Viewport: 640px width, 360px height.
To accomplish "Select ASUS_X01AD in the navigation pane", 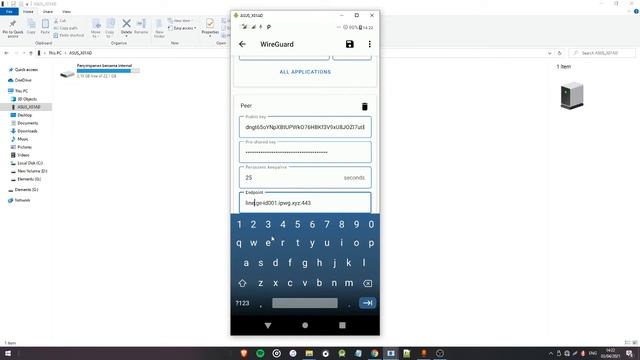I will click(x=29, y=107).
